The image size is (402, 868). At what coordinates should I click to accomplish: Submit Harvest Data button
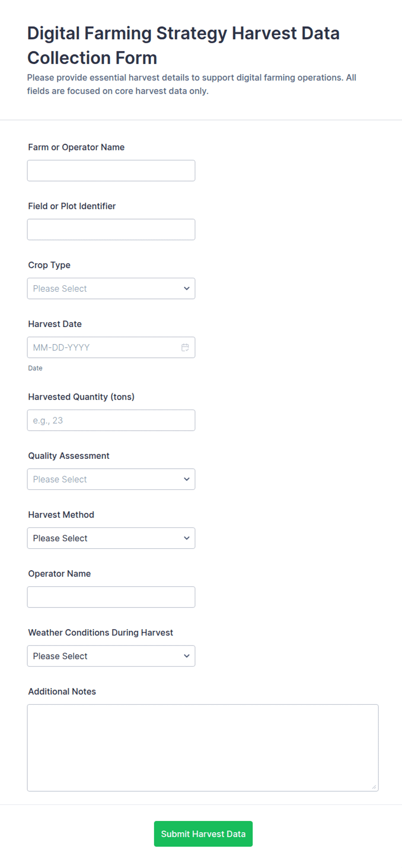click(203, 834)
